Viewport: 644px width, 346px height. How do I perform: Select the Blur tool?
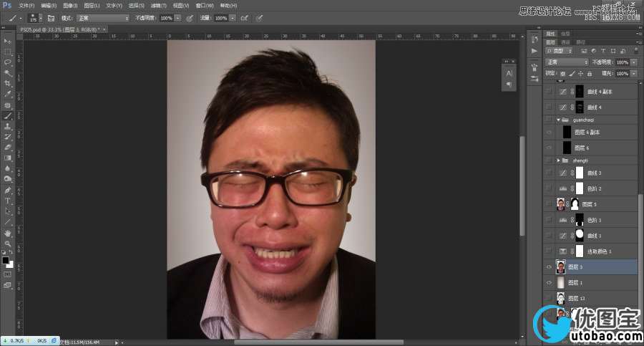7,168
